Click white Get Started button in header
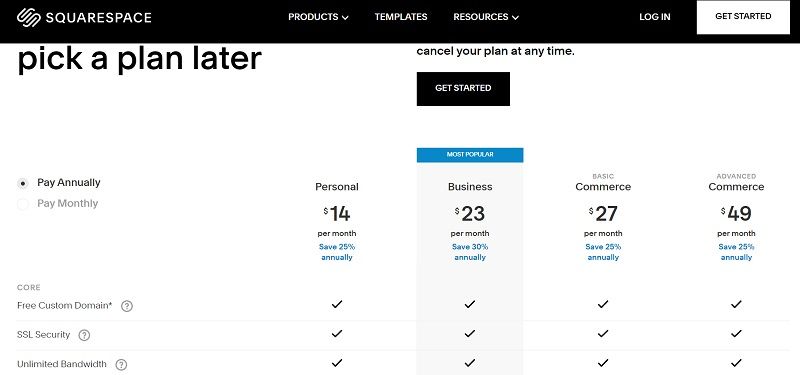 pos(743,16)
